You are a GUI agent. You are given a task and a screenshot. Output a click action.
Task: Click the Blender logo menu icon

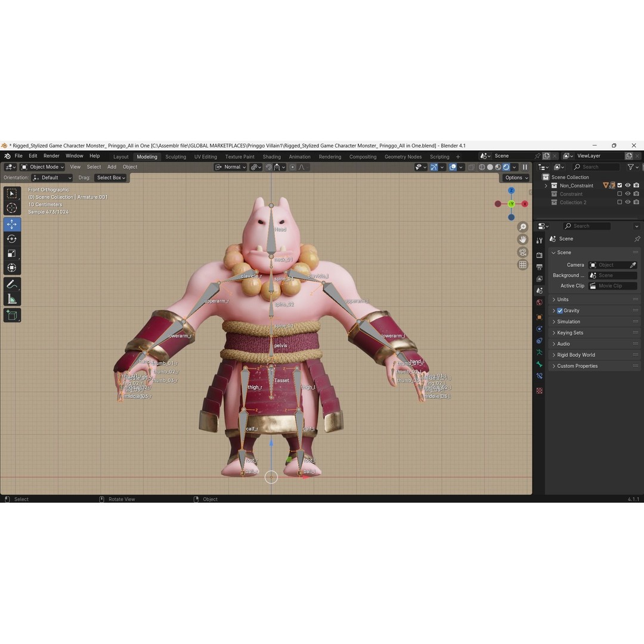(x=7, y=156)
